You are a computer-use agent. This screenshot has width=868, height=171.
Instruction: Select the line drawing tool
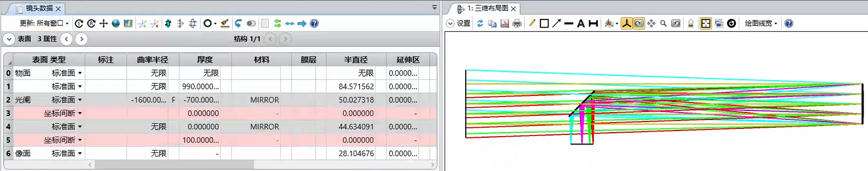pyautogui.click(x=568, y=24)
